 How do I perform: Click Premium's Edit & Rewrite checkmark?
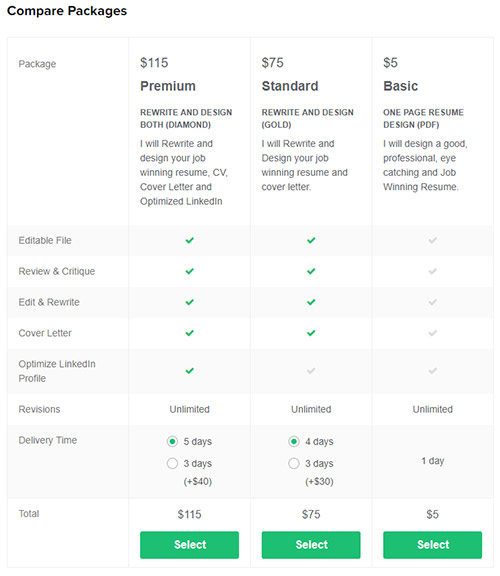(190, 302)
